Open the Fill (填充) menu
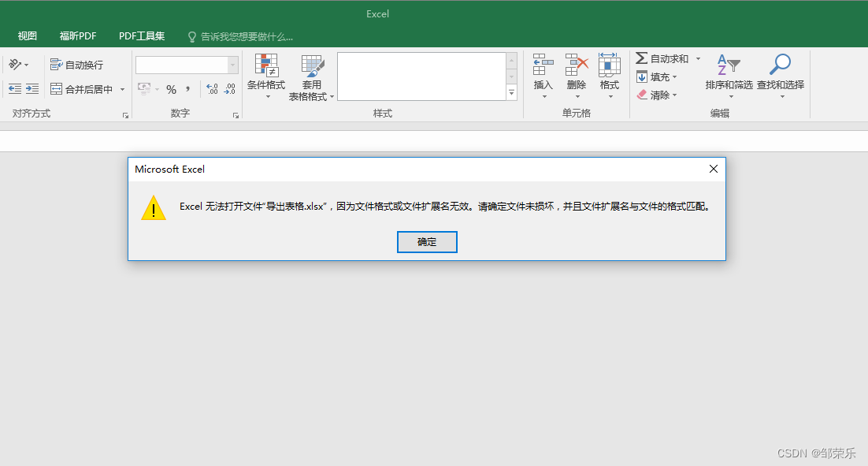 coord(657,76)
